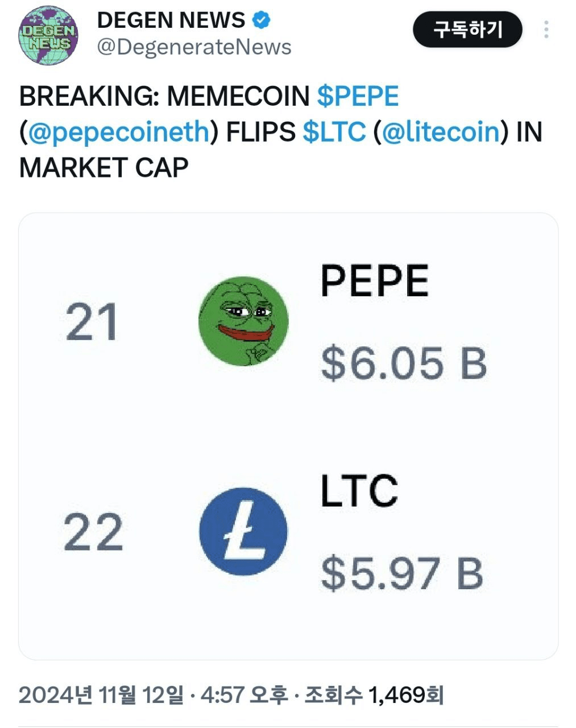Click the rank number 21
The image size is (576, 728).
point(92,322)
